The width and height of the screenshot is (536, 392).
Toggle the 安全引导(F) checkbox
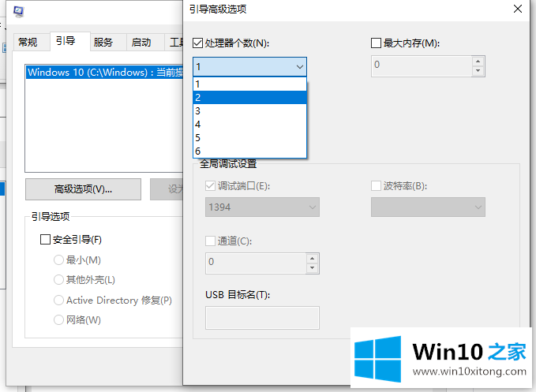click(46, 239)
